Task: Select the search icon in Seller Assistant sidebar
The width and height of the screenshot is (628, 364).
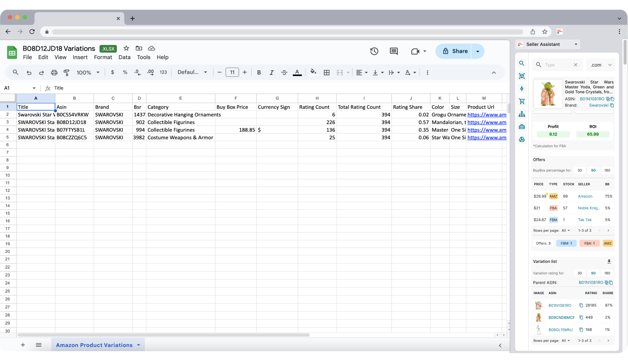Action: tap(522, 63)
